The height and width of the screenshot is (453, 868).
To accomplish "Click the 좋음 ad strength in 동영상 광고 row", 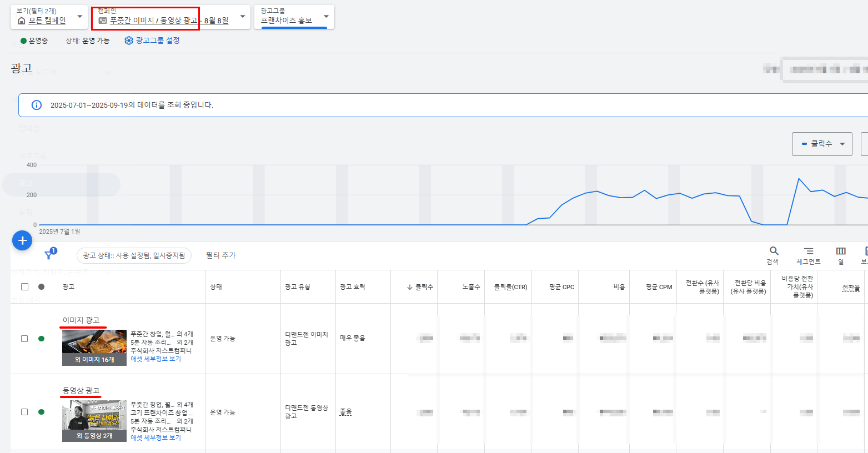I will (x=346, y=412).
